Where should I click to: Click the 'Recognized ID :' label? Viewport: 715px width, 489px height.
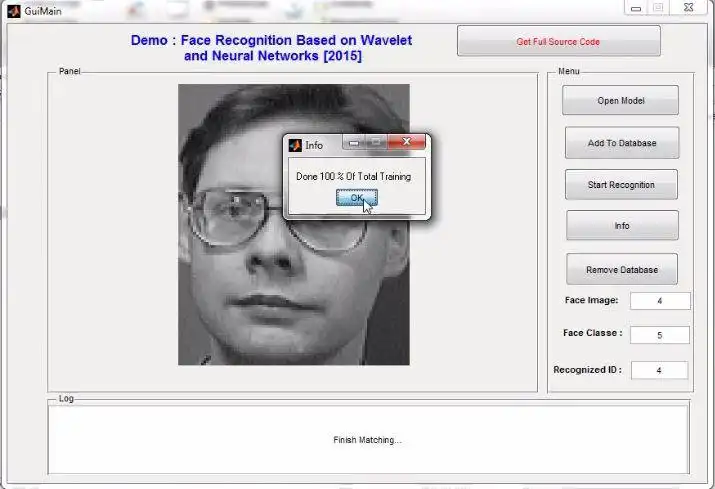tap(587, 370)
